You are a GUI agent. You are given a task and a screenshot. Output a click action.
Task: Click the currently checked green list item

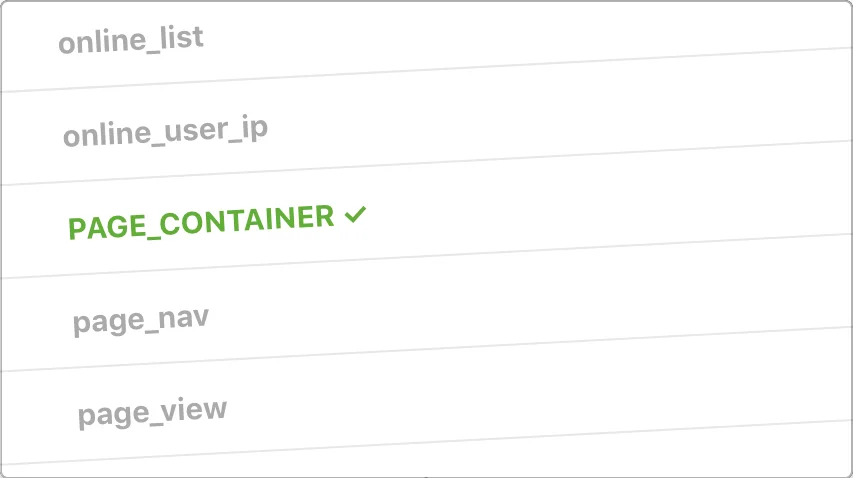point(201,223)
